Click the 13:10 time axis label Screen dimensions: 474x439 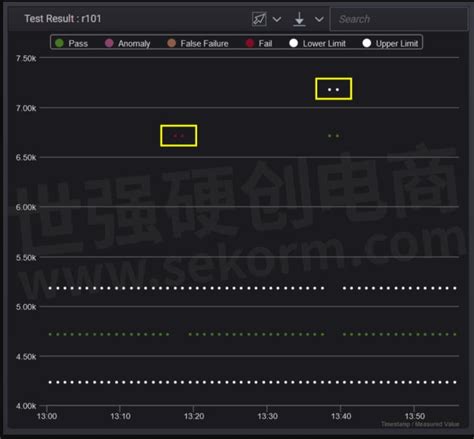pos(120,416)
